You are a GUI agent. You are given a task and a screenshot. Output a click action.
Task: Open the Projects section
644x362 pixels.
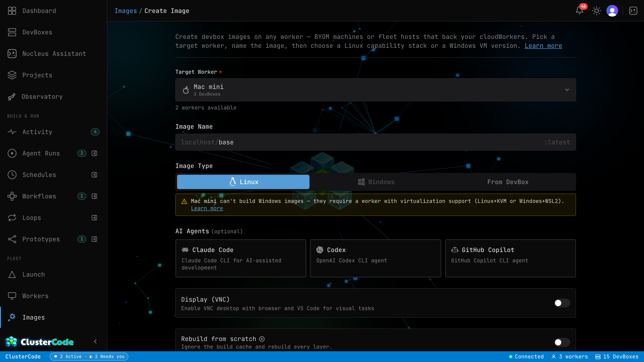tap(53, 75)
